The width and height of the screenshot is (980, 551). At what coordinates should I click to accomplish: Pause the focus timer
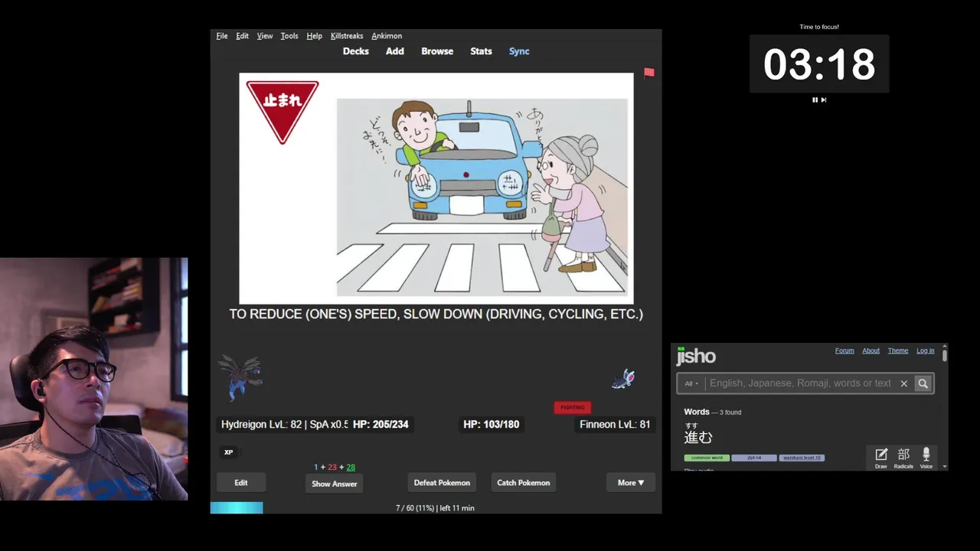[x=815, y=99]
